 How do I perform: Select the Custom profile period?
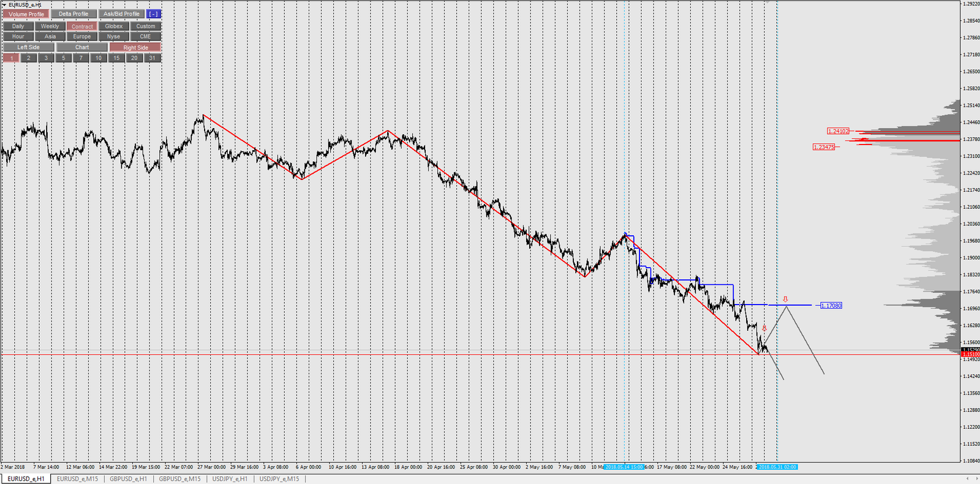coord(146,26)
